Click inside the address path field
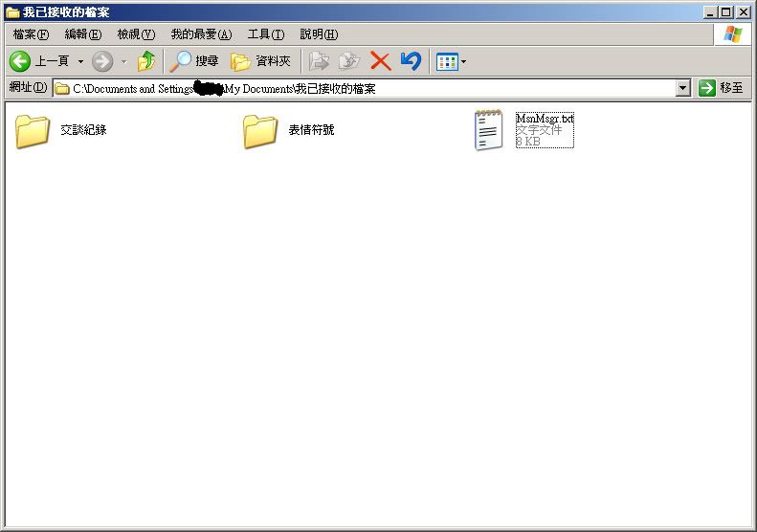Viewport: 757px width, 532px height. coord(431,88)
